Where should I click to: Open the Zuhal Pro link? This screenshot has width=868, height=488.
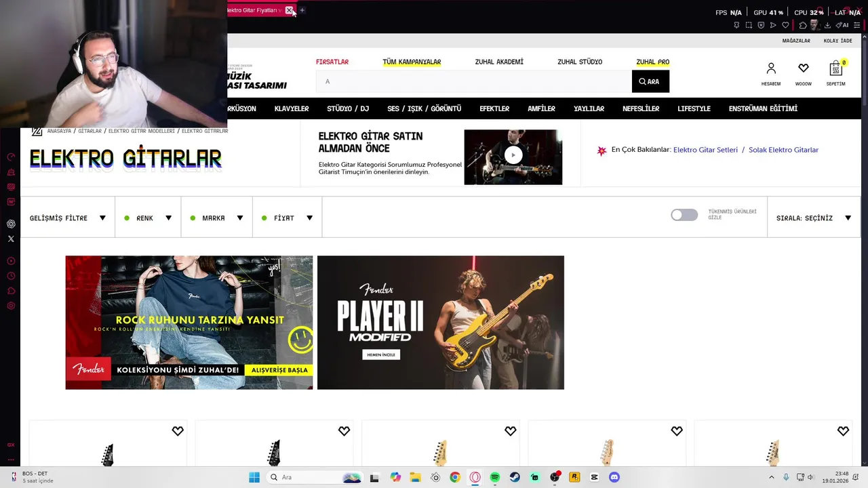(x=652, y=62)
